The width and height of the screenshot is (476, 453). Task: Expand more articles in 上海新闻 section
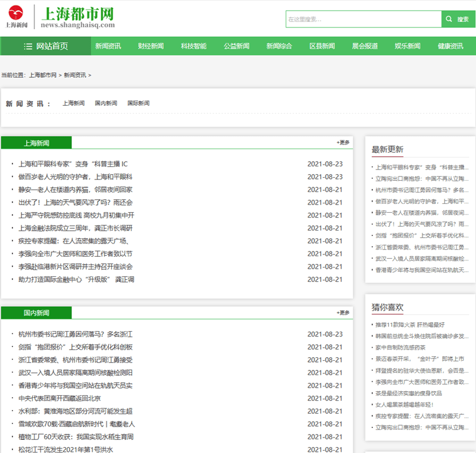coord(343,143)
